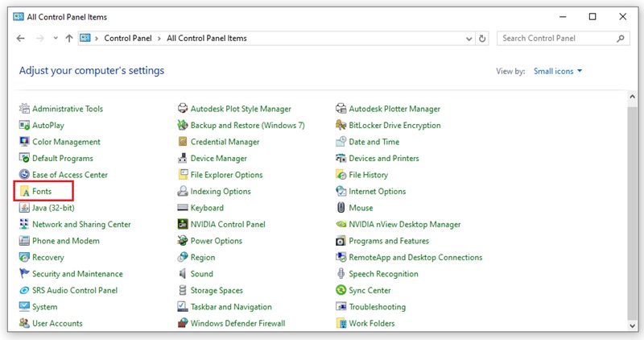Click the Default Programs icon
Viewport: 644px width, 340px height.
[24, 158]
